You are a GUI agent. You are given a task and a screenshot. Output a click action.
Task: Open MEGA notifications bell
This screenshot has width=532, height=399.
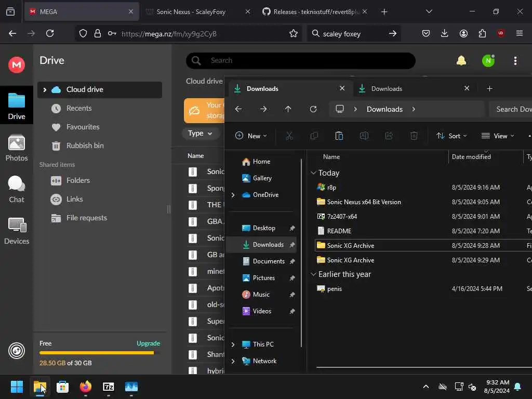461,61
